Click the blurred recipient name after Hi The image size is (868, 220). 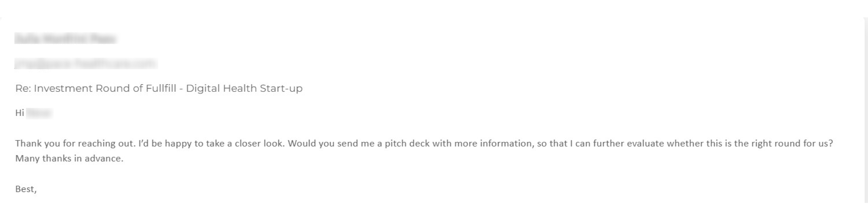[39, 113]
